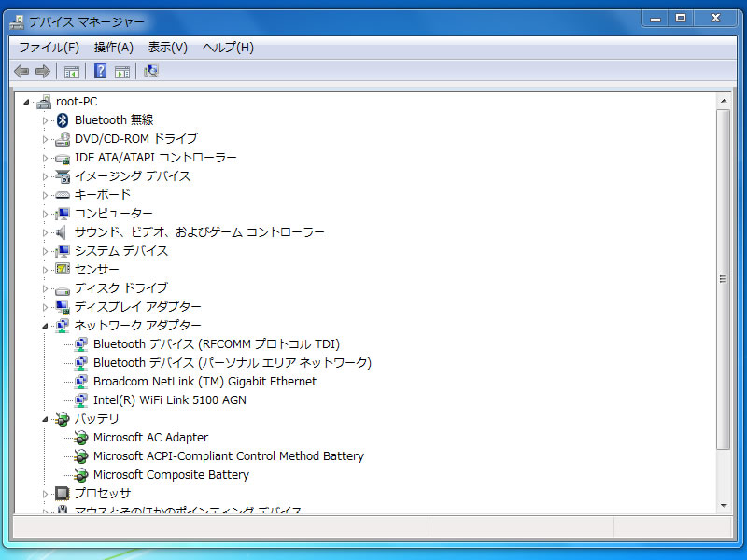Expand the ディスプレイ アダプター category
This screenshot has height=560, width=747.
45,307
